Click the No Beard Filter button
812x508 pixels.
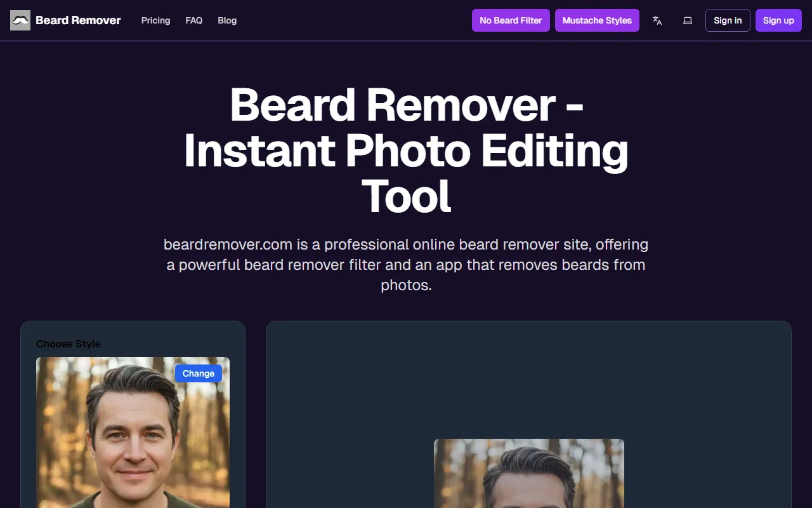(x=511, y=20)
